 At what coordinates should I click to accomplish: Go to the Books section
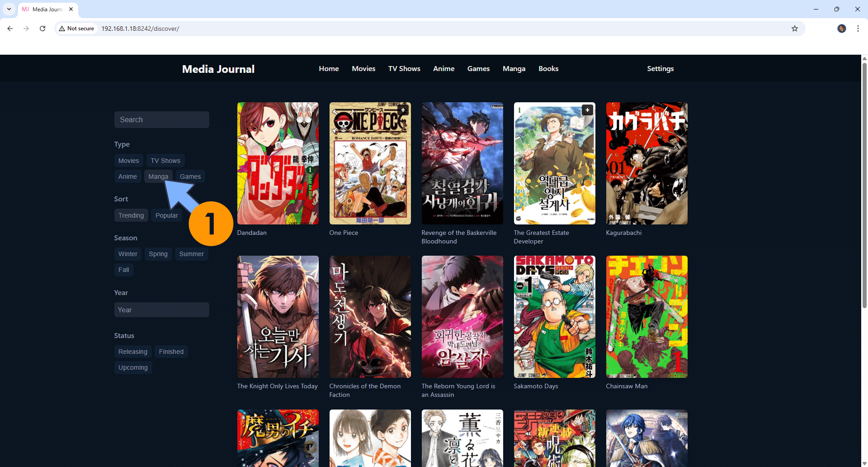point(548,69)
